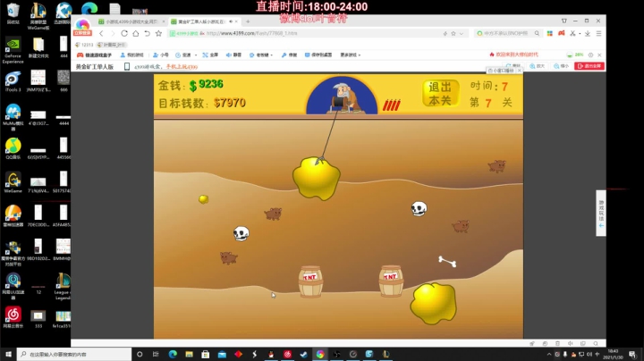Screen dimensions: 644x361
Task: Open Task View on taskbar
Action: (156, 354)
